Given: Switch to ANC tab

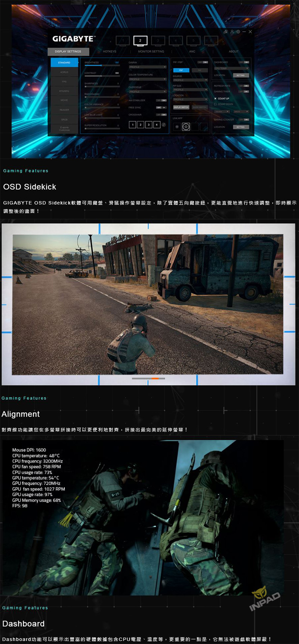Looking at the screenshot, I should (x=192, y=51).
